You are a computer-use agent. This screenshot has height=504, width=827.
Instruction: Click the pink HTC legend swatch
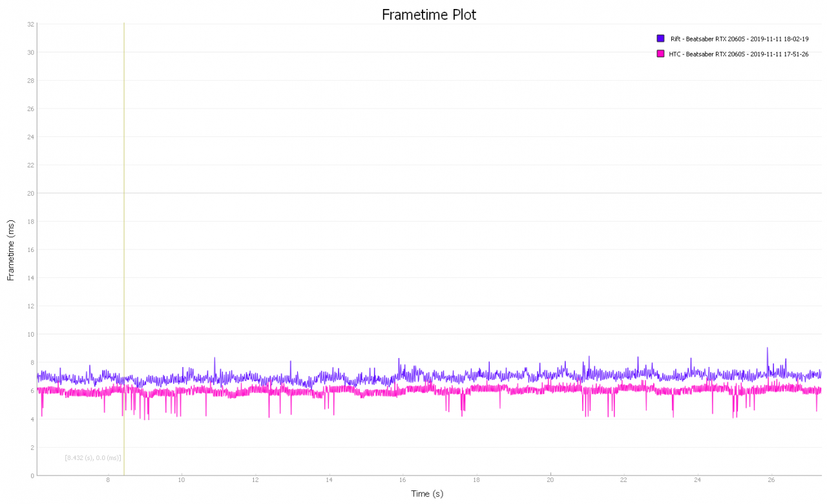[660, 54]
